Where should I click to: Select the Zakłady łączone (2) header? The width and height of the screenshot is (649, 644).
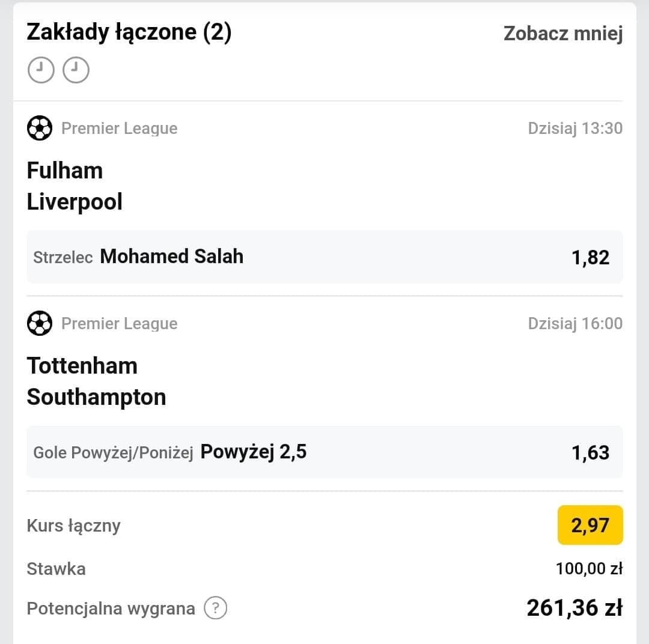click(129, 32)
